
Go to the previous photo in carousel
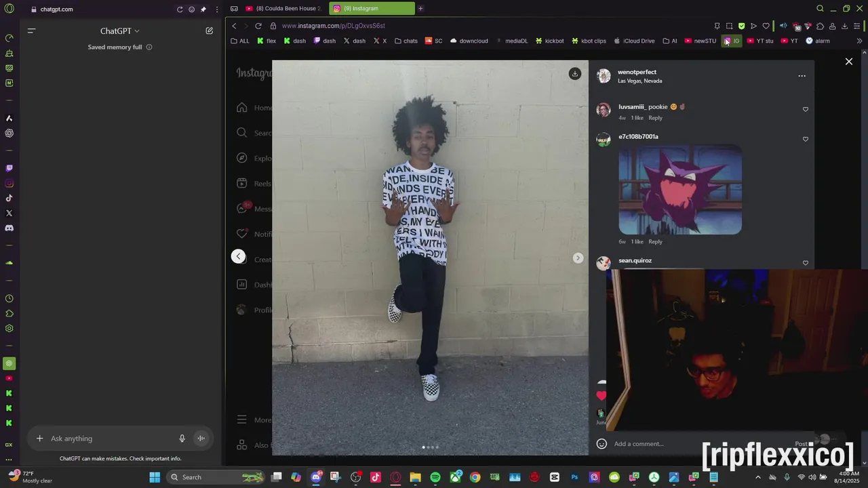coord(238,256)
